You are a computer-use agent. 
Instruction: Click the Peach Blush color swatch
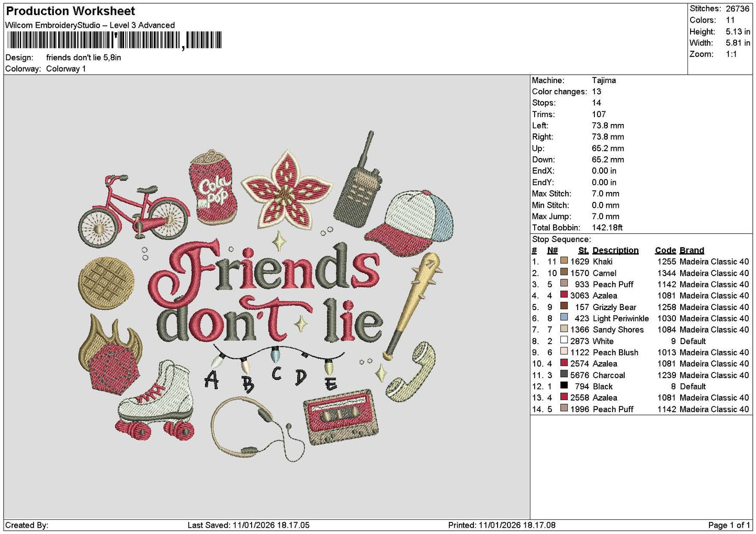564,351
